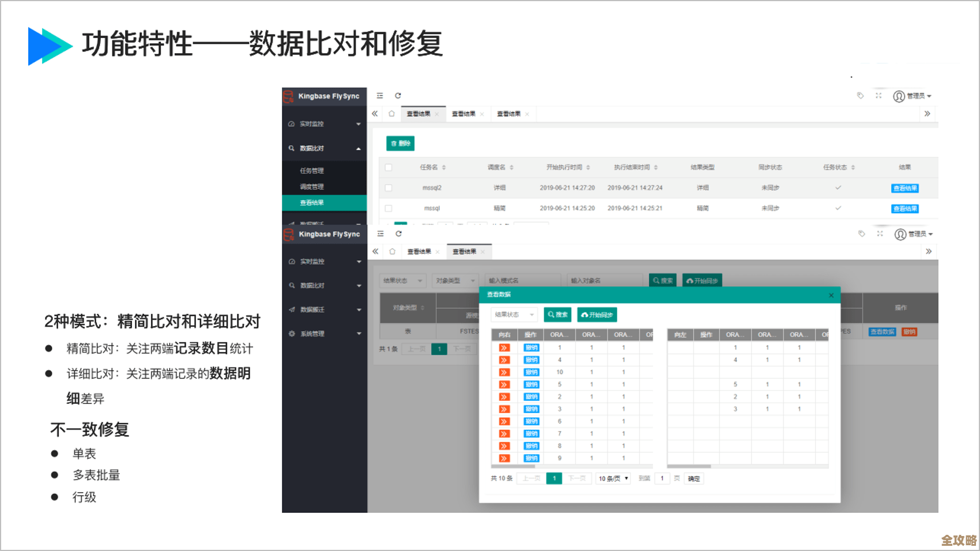Click the 管理员 user avatar icon
This screenshot has height=551, width=980.
click(898, 96)
